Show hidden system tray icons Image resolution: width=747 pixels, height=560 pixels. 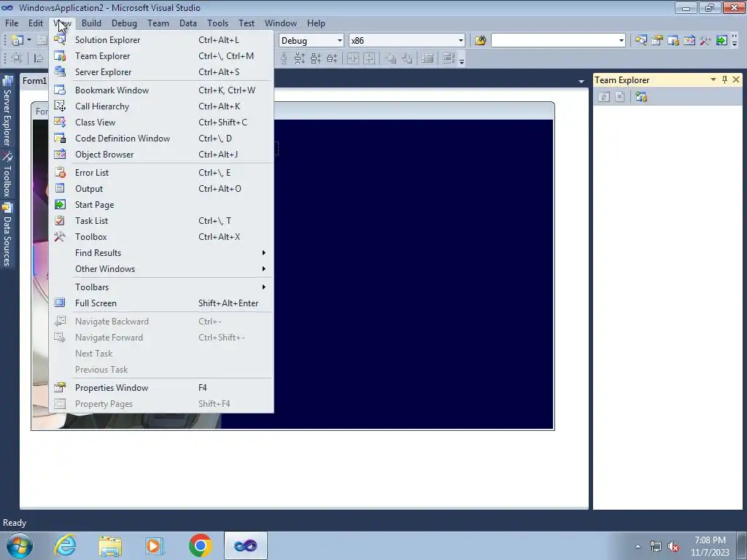point(638,546)
